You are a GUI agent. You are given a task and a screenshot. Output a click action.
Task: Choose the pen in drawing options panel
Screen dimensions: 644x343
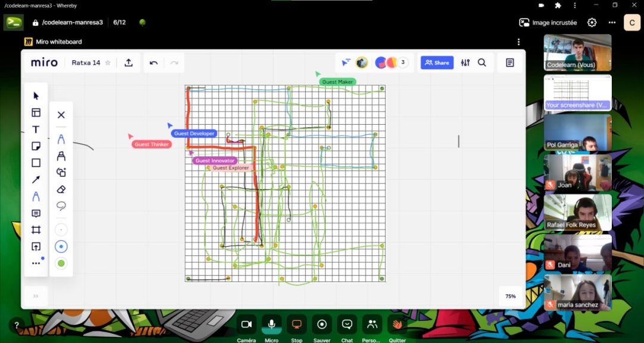tap(61, 139)
